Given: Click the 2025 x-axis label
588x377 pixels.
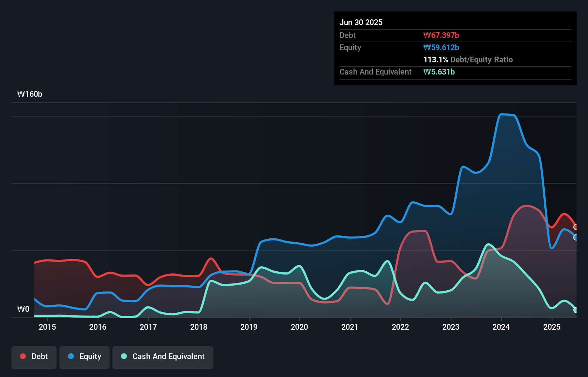Looking at the screenshot, I should [x=552, y=327].
